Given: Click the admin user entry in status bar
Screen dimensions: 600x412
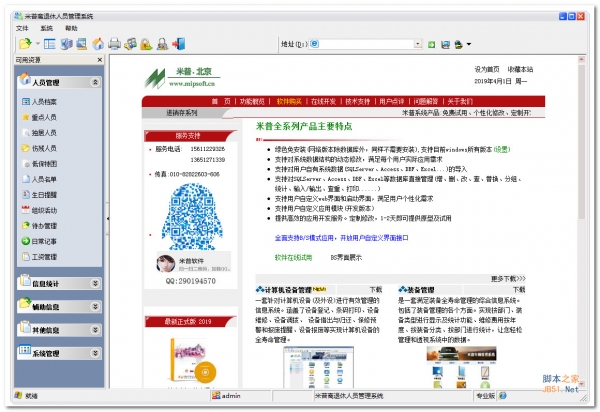Looking at the screenshot, I should 227,396.
